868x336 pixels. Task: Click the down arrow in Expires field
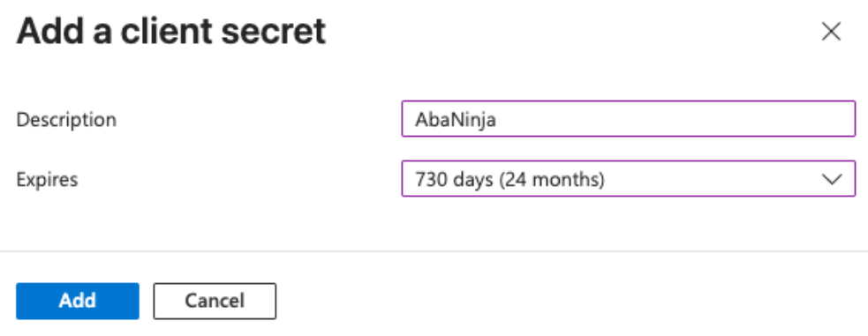click(x=832, y=179)
